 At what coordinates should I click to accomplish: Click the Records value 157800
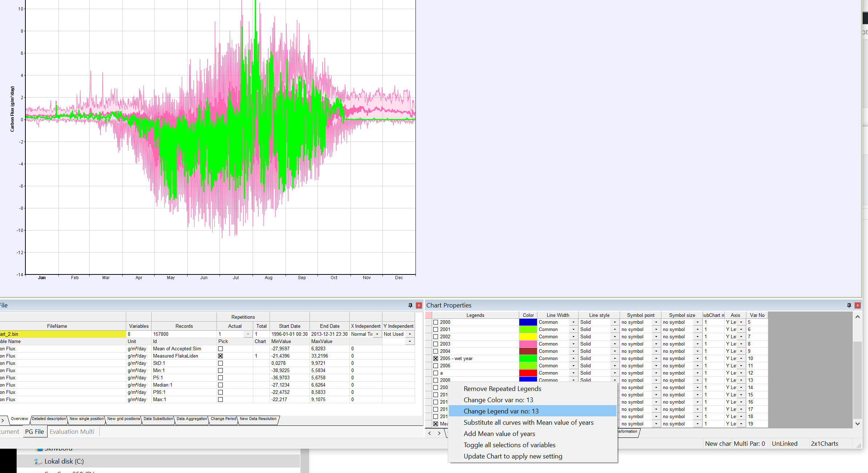click(184, 334)
